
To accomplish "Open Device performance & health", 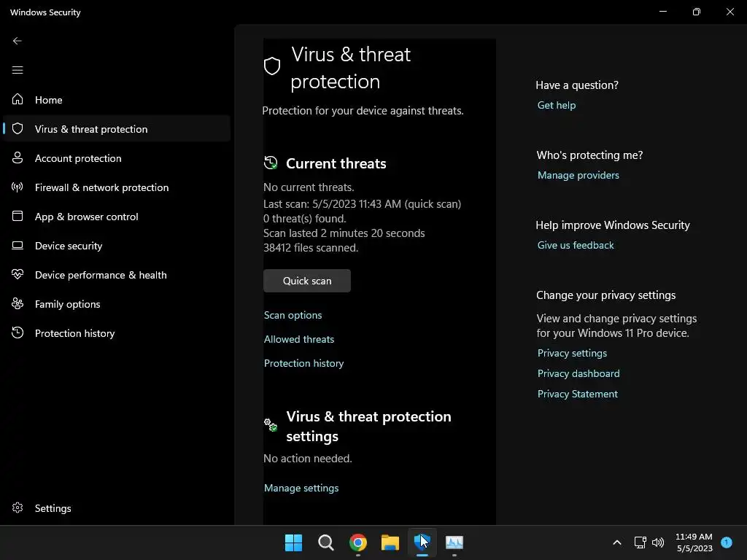I will coord(117,275).
